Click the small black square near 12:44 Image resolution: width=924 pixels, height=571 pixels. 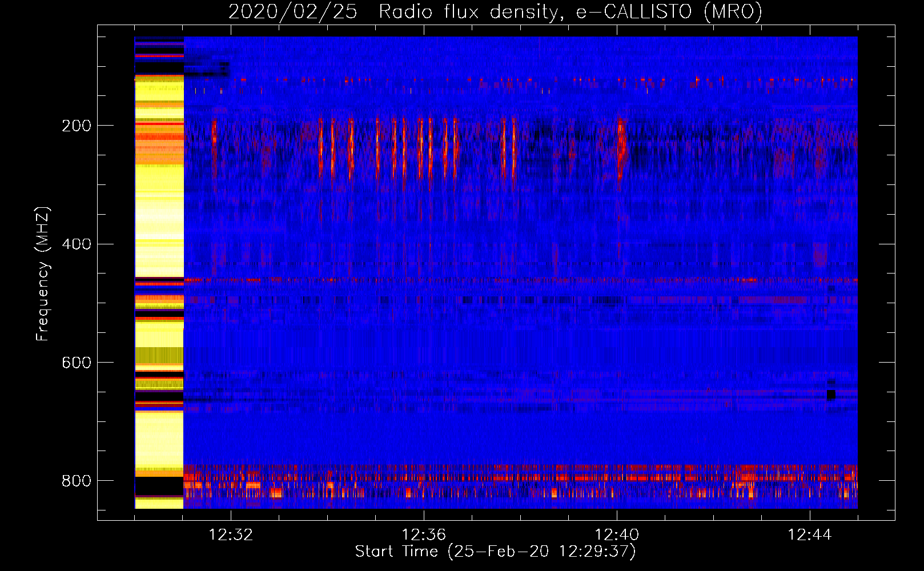pos(831,395)
